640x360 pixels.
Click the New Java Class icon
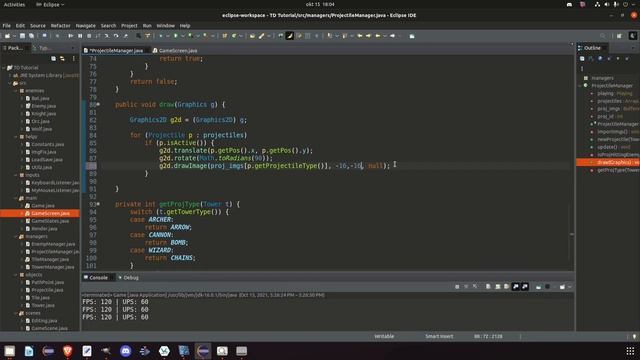[x=234, y=36]
